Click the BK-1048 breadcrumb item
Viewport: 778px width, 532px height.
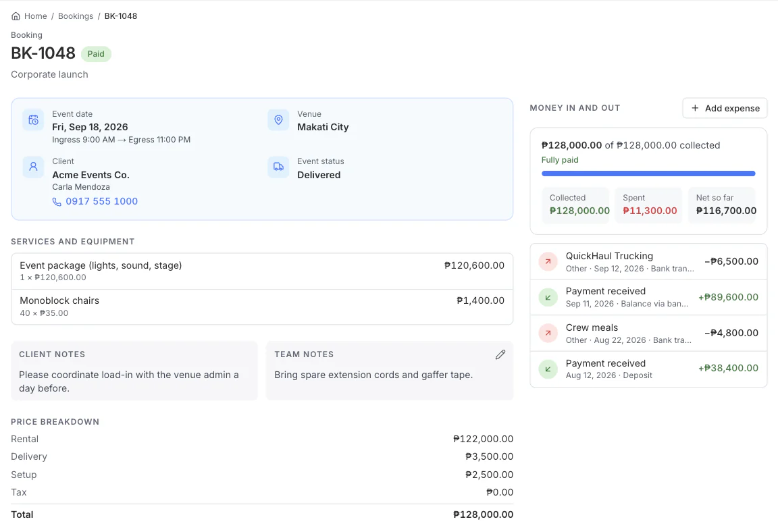121,16
